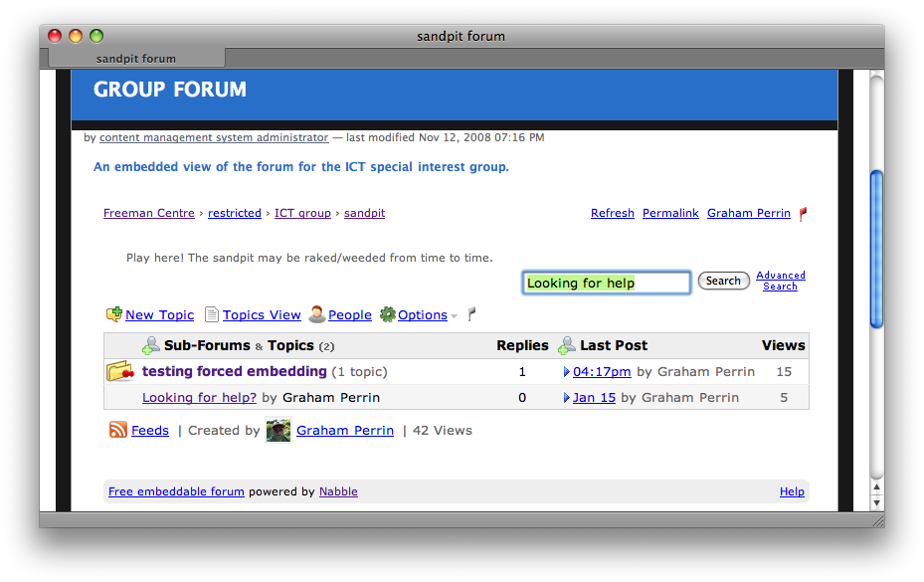Image resolution: width=924 pixels, height=582 pixels.
Task: Click the blue arrow before Jan 15
Action: tap(566, 398)
